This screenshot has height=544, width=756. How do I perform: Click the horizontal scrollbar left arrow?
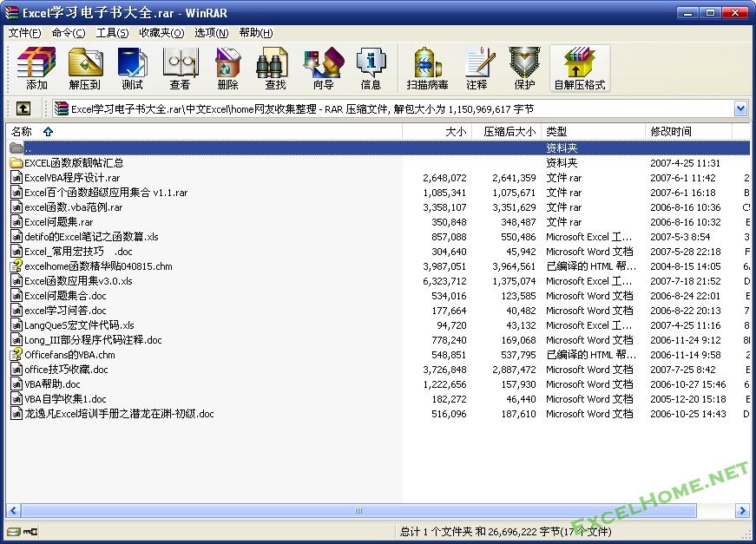(x=14, y=511)
